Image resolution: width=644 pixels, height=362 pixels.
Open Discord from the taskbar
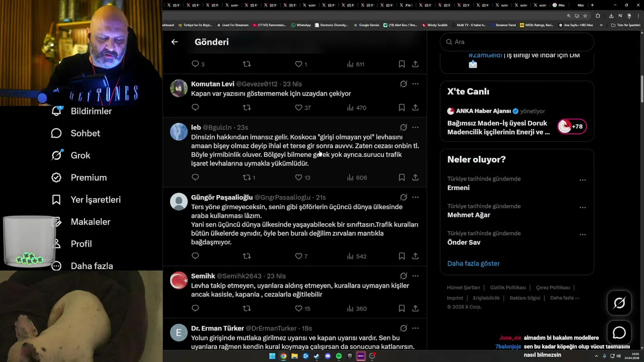[x=328, y=356]
